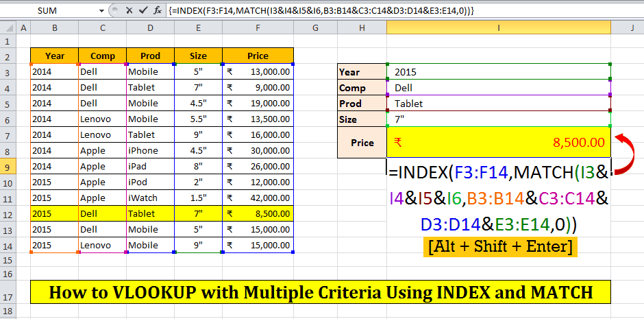The width and height of the screenshot is (644, 319).
Task: Click the Enter checkmark formula button
Action: pyautogui.click(x=143, y=11)
